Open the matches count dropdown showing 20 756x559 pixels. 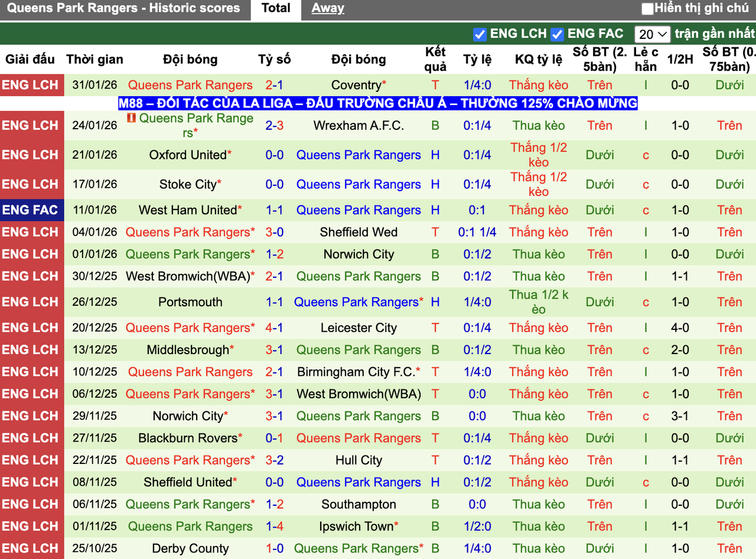click(652, 34)
